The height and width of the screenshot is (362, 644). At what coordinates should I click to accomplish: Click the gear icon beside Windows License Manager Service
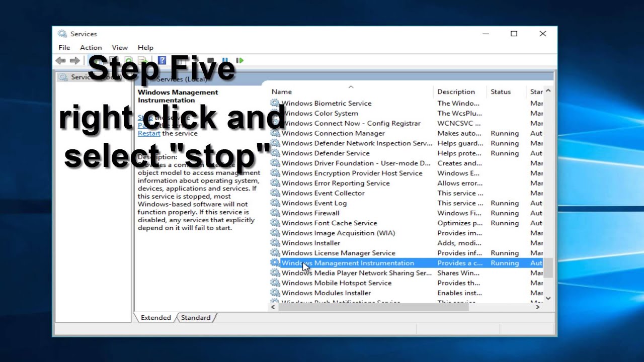click(275, 253)
